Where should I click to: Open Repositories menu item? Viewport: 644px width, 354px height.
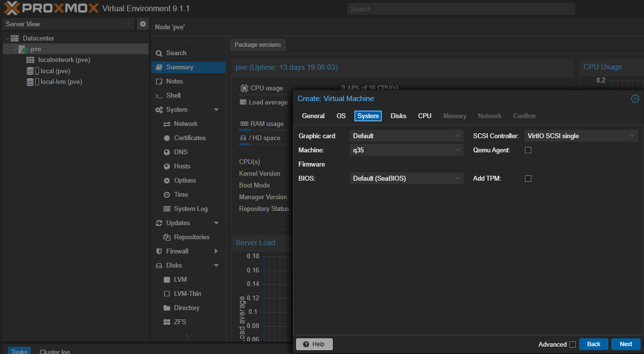(188, 237)
